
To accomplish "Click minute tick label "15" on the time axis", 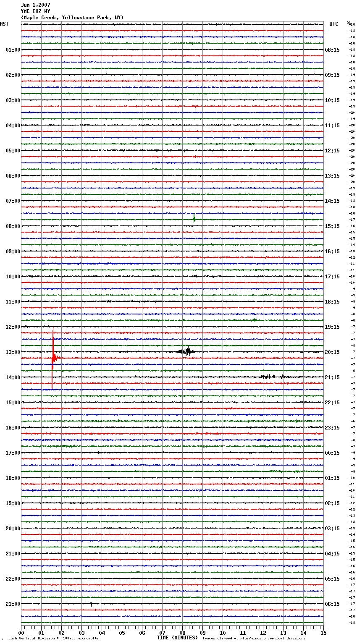I will click(x=323, y=633).
